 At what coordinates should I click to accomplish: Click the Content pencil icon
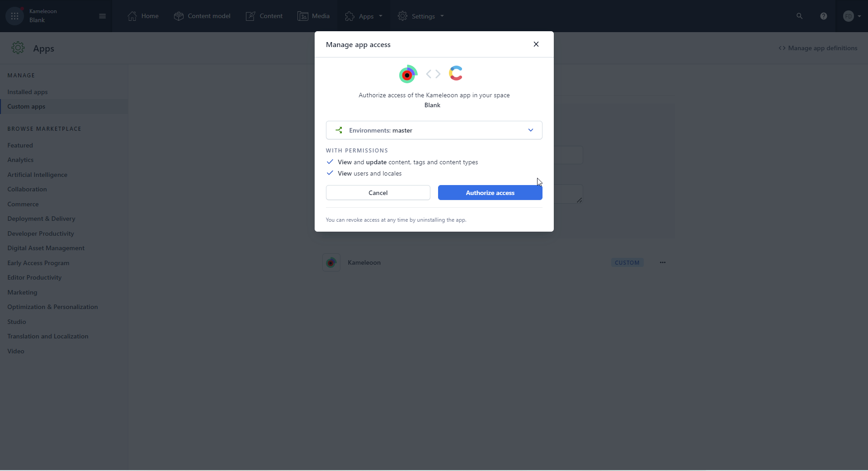click(x=250, y=16)
